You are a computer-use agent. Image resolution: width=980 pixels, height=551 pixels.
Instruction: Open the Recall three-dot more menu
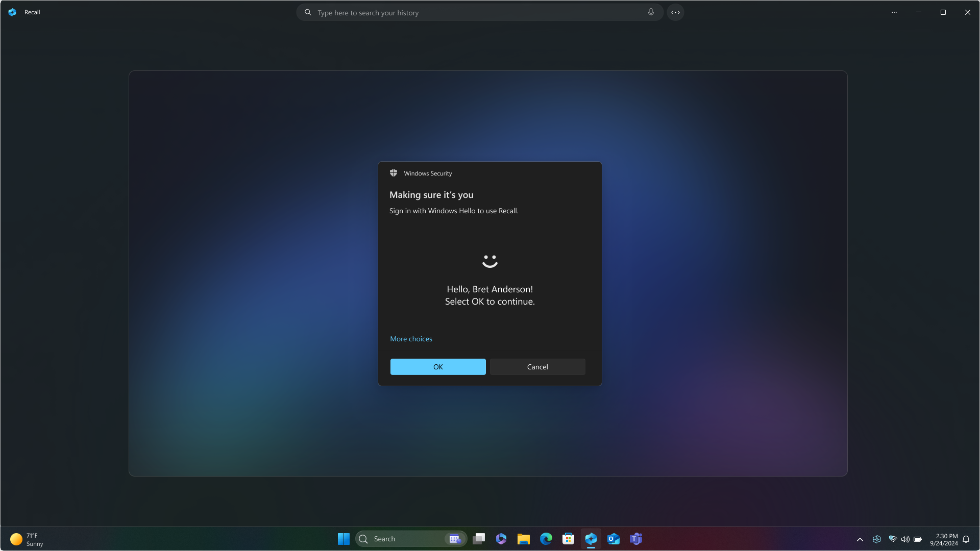tap(894, 12)
